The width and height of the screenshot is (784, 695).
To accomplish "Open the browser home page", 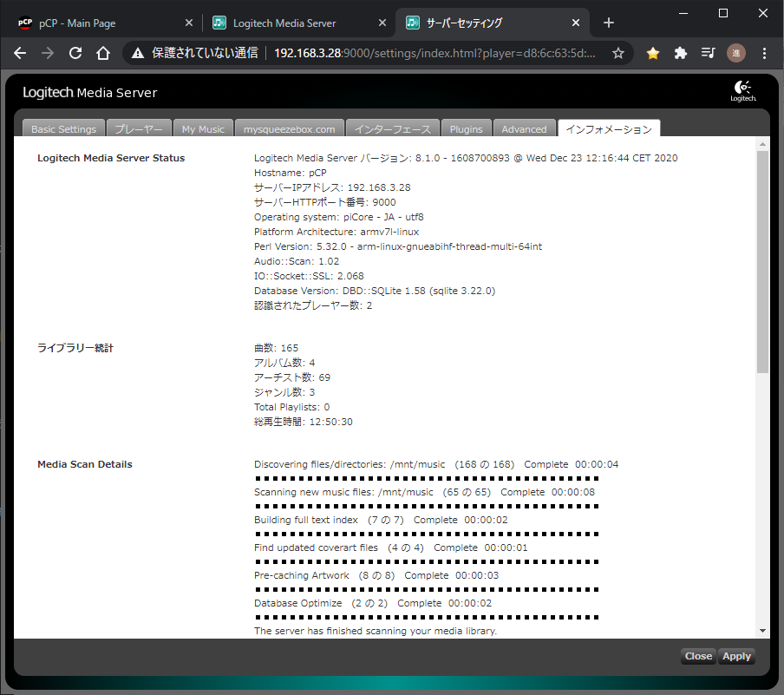I will click(103, 53).
